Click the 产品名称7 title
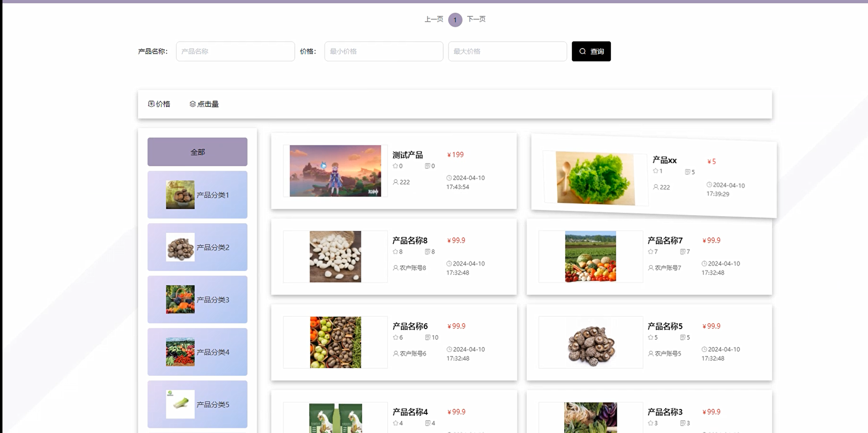This screenshot has width=868, height=433. [x=665, y=241]
